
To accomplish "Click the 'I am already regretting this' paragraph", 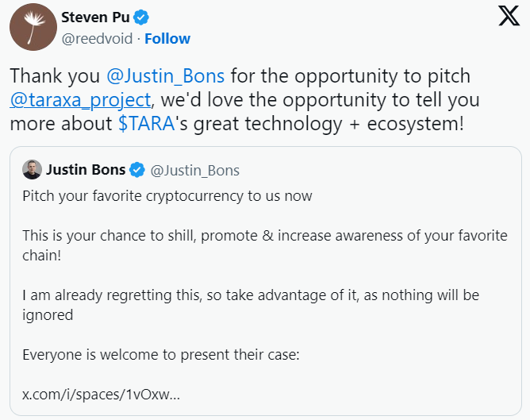I will [x=251, y=305].
